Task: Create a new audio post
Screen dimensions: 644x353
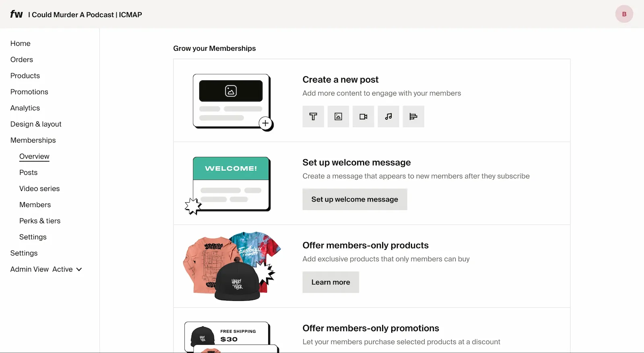Action: click(x=388, y=117)
